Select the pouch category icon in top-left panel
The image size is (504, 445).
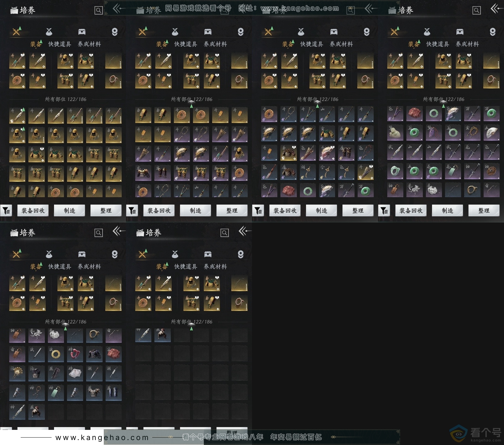pyautogui.click(x=49, y=32)
